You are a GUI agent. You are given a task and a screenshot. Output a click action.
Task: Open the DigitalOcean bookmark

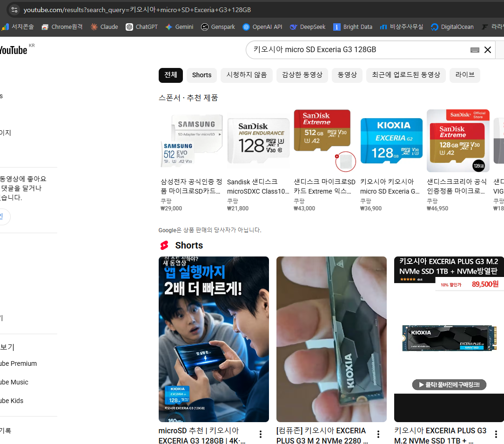pyautogui.click(x=452, y=27)
